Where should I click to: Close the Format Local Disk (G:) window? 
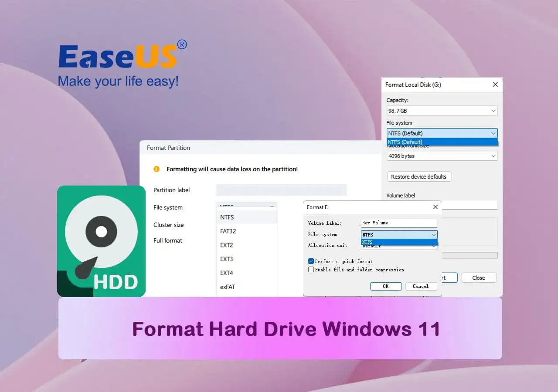(x=495, y=84)
